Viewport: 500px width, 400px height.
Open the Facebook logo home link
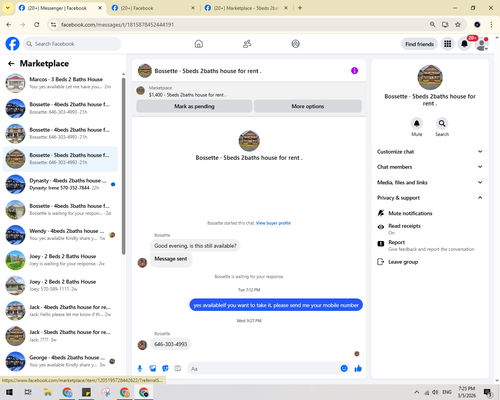pyautogui.click(x=12, y=44)
